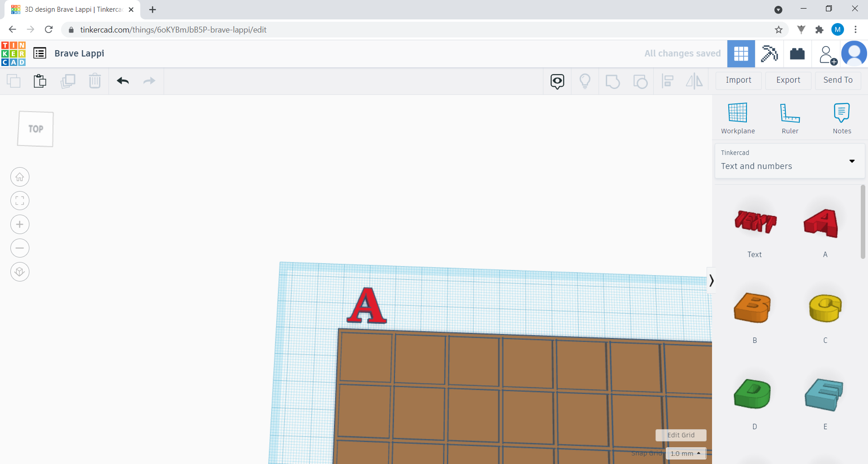Collapse the shapes panel chevron

[x=711, y=281]
